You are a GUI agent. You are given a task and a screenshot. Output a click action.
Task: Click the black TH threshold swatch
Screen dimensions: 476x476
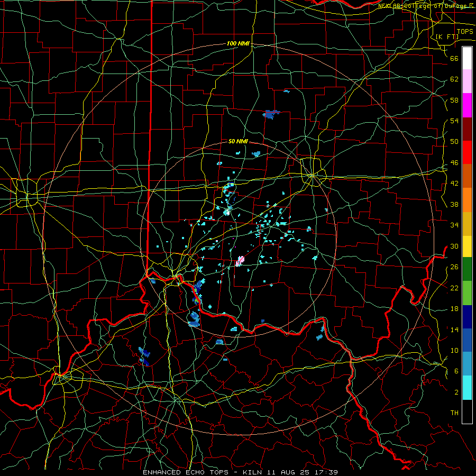tap(467, 411)
